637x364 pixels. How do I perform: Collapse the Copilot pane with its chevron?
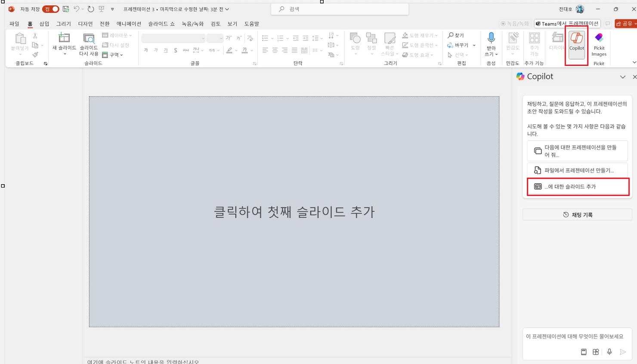pyautogui.click(x=623, y=77)
